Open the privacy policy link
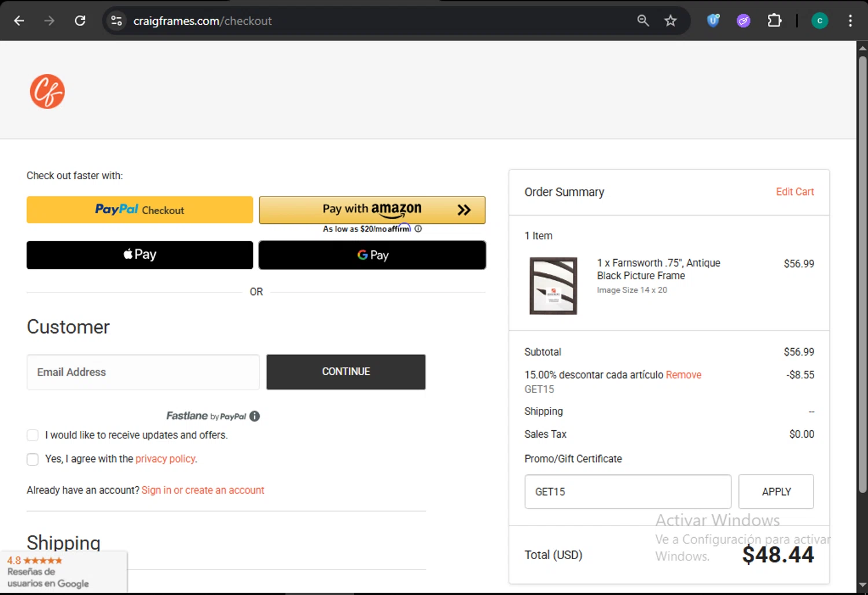Viewport: 868px width, 595px height. tap(165, 459)
